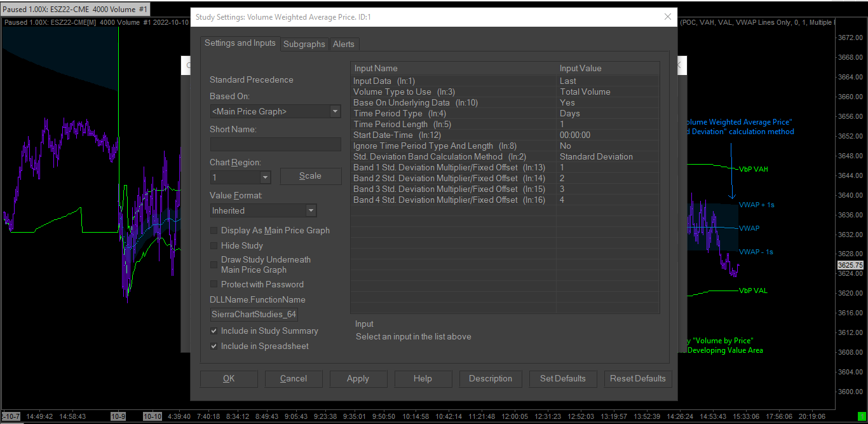Click the VbP VAL label on chart
The image size is (868, 424).
753,291
